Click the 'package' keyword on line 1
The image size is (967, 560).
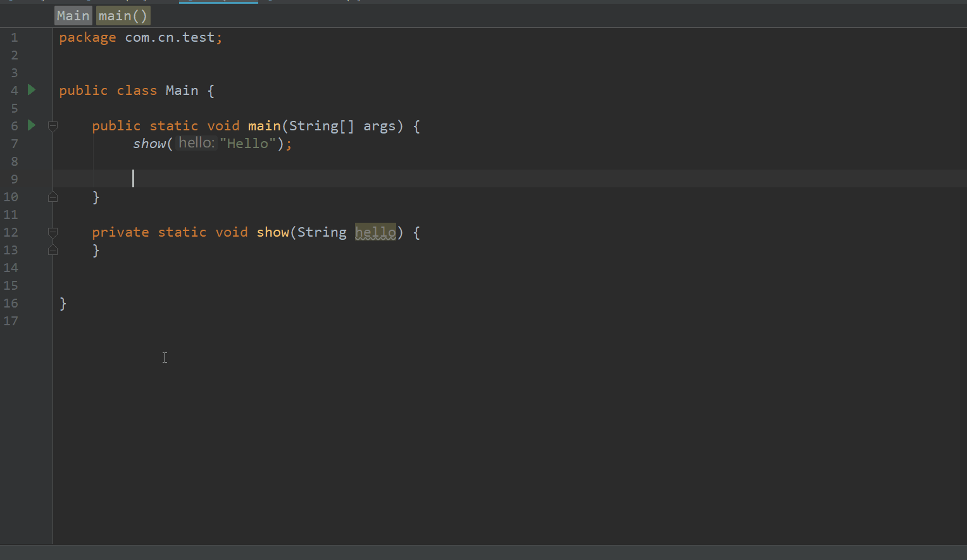(x=87, y=37)
